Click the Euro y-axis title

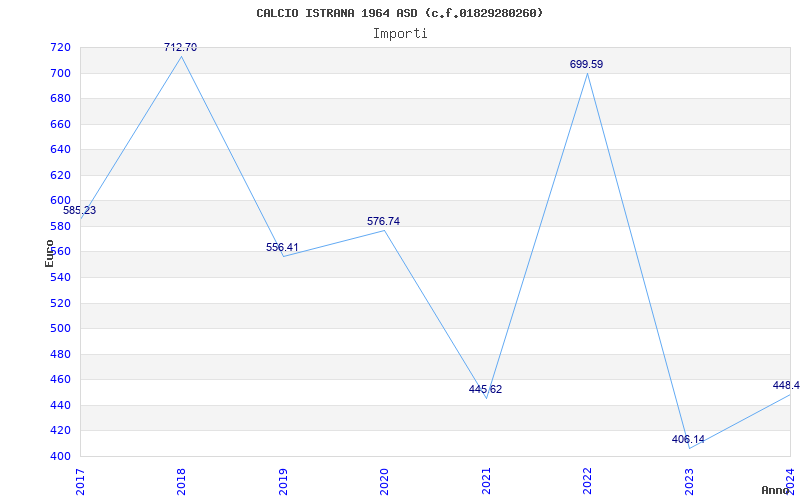click(49, 253)
